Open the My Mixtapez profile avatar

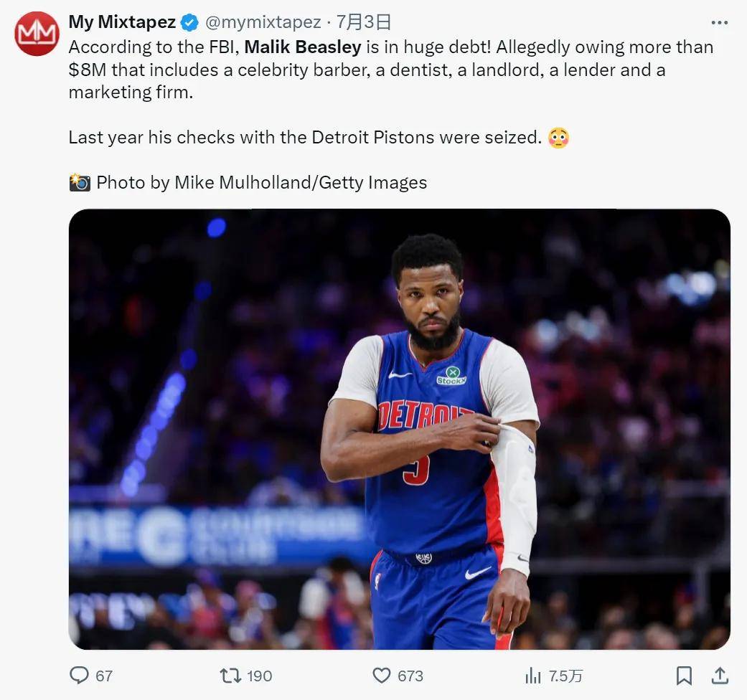(37, 34)
